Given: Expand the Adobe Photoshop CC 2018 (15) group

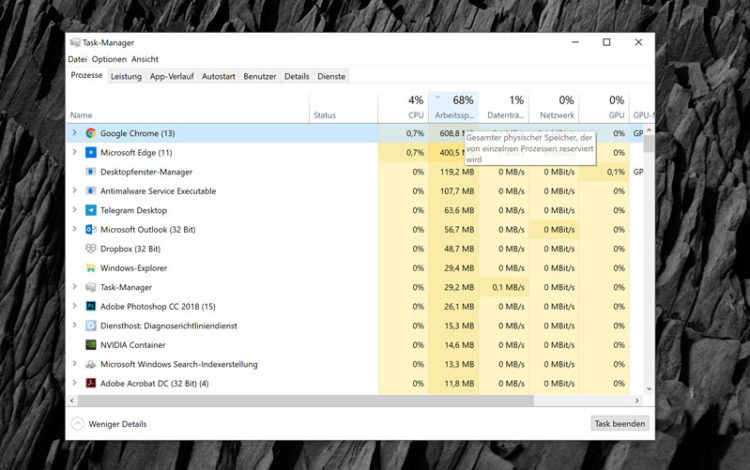Looking at the screenshot, I should point(75,306).
